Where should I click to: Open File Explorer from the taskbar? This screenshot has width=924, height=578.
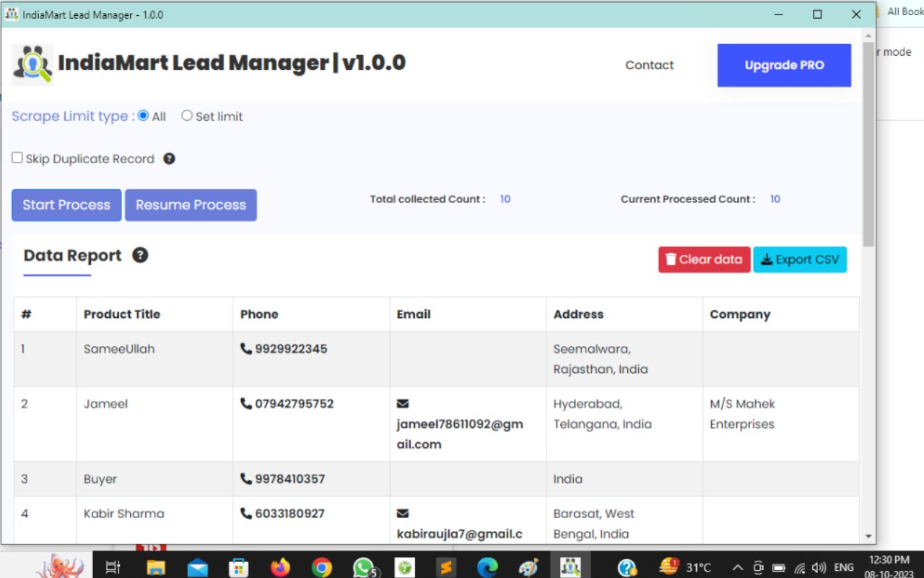pos(156,567)
